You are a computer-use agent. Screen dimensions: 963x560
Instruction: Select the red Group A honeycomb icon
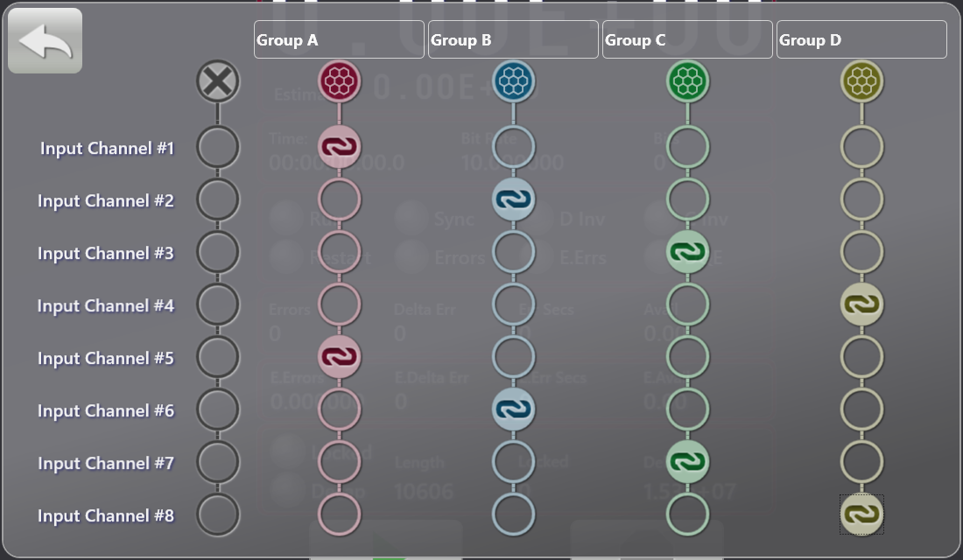coord(340,82)
